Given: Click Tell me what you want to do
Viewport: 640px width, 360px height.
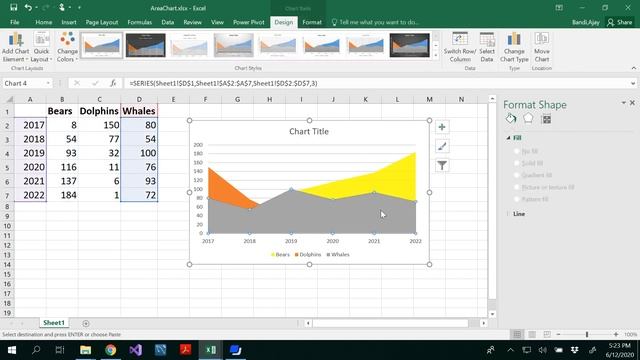Looking at the screenshot, I should [x=375, y=22].
